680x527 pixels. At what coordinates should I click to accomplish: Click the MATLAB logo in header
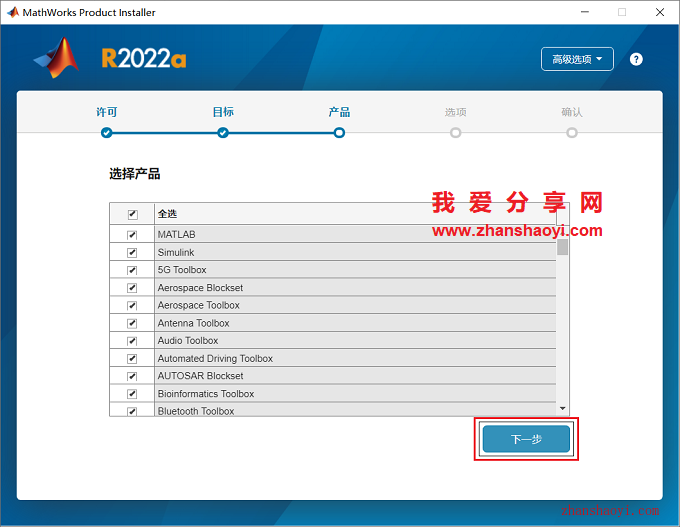coord(56,58)
